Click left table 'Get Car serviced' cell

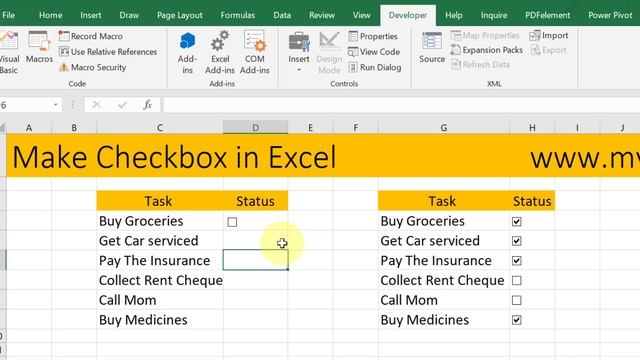pos(160,241)
